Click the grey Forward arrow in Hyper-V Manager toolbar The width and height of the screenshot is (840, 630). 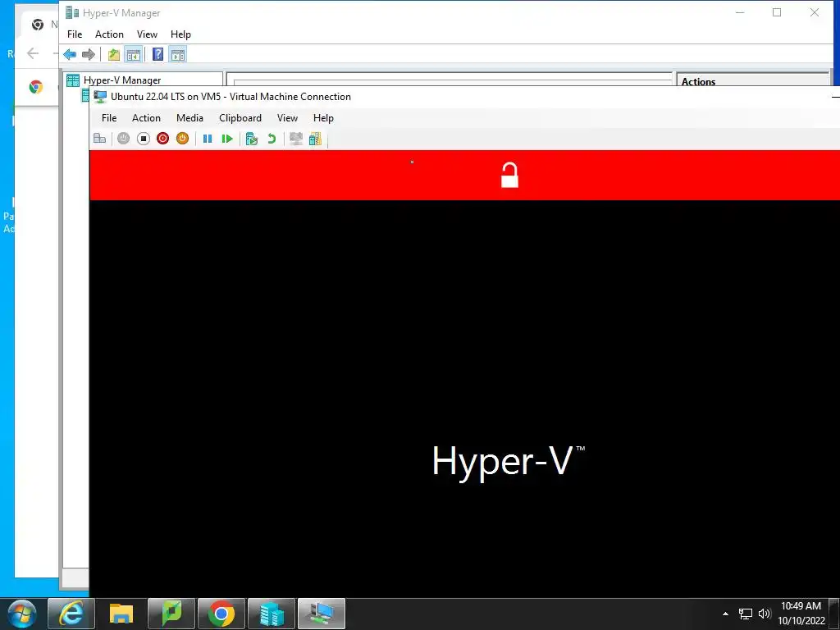click(89, 54)
